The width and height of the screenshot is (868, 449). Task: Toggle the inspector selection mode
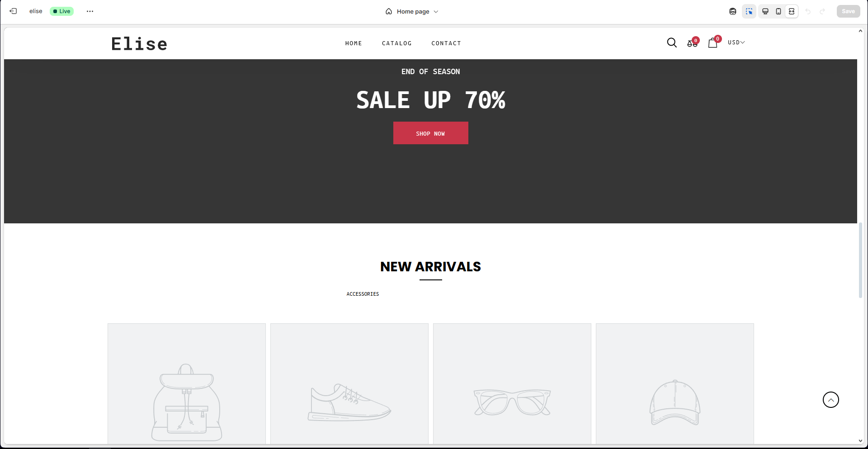tap(749, 11)
